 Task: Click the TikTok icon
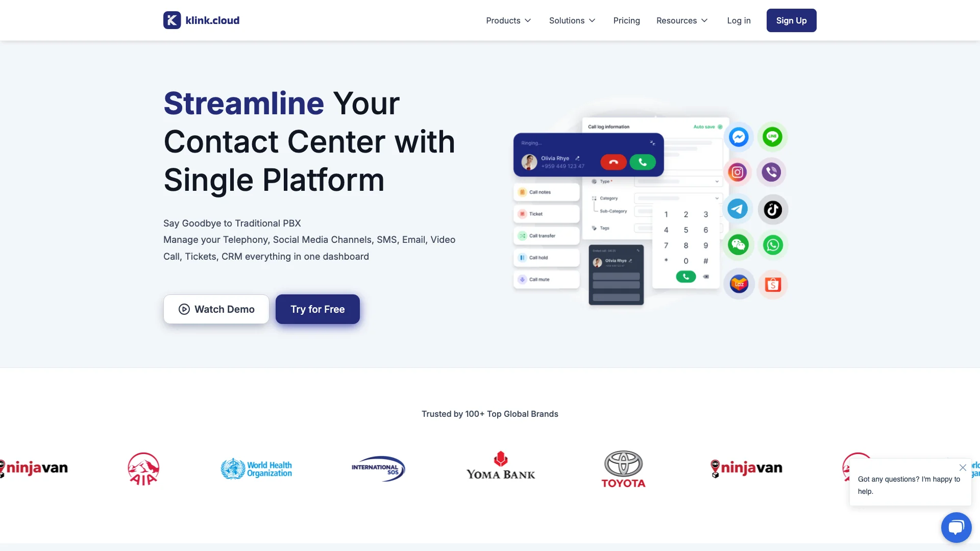[773, 209]
